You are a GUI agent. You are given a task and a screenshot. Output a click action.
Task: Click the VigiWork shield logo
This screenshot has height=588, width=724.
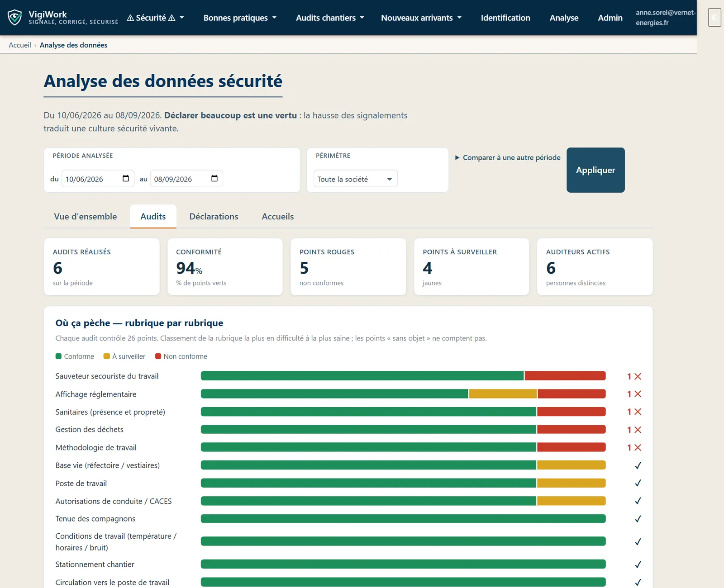coord(14,18)
